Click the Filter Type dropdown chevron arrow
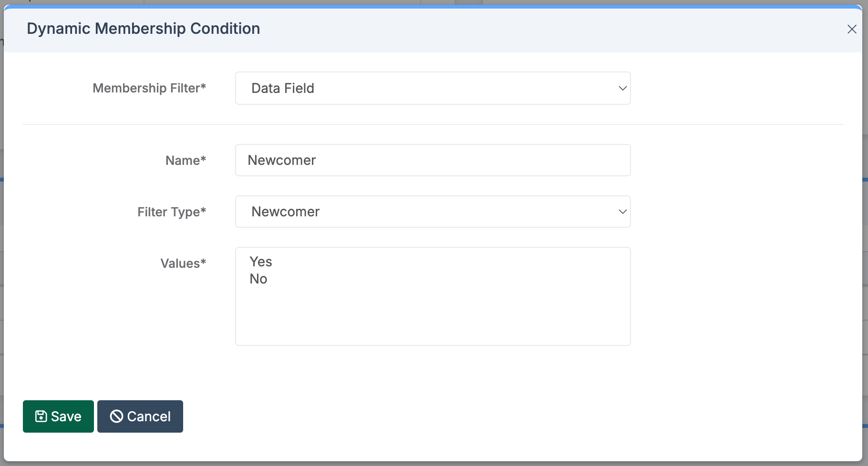Screen dimensions: 868x466 (x=622, y=212)
